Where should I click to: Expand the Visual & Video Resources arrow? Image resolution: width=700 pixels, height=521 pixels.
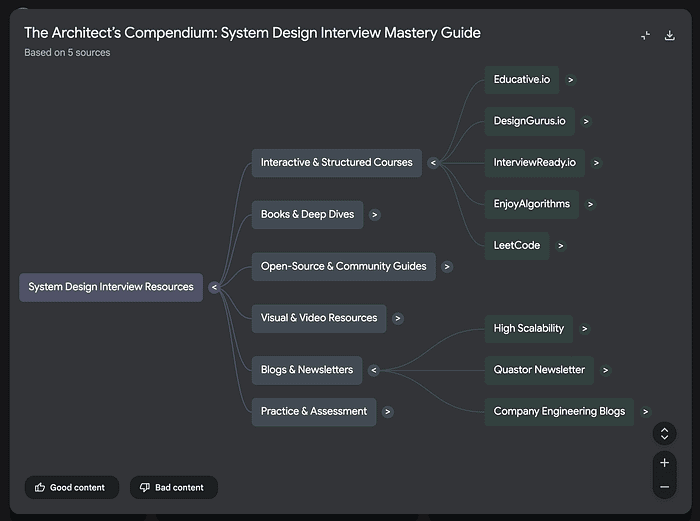click(398, 319)
